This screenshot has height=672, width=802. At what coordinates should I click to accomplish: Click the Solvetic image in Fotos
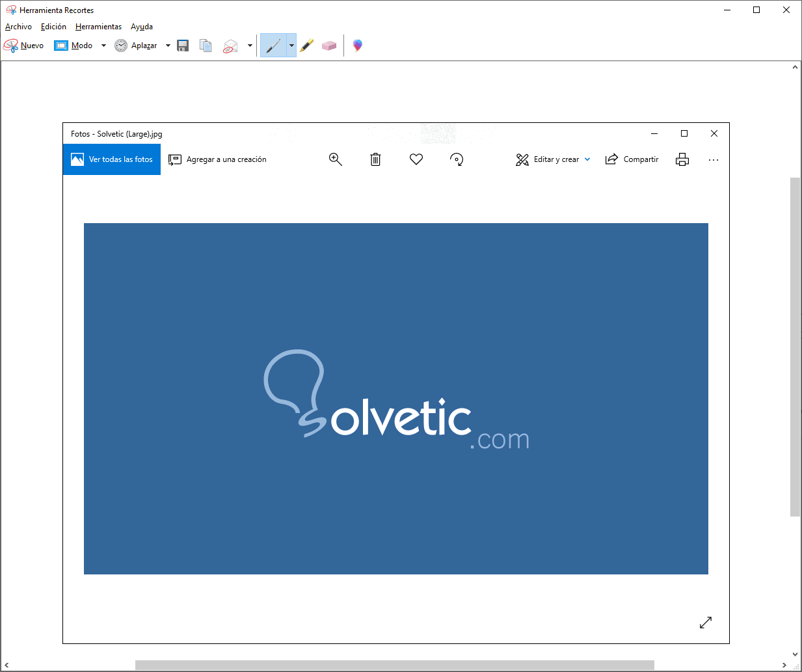(396, 399)
